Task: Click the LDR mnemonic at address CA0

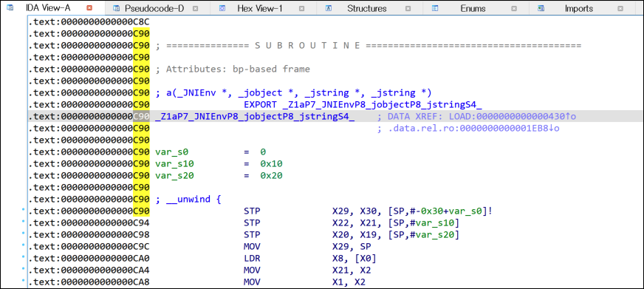Action: [252, 259]
